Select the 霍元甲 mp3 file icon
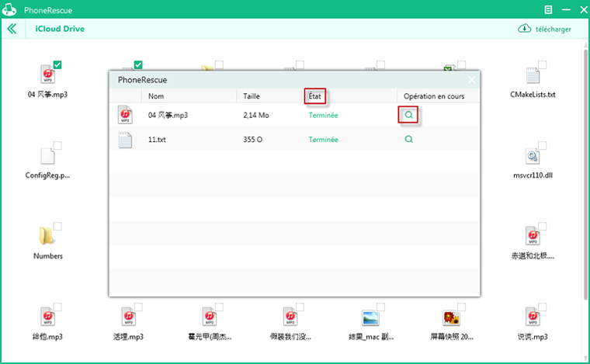 [x=209, y=317]
